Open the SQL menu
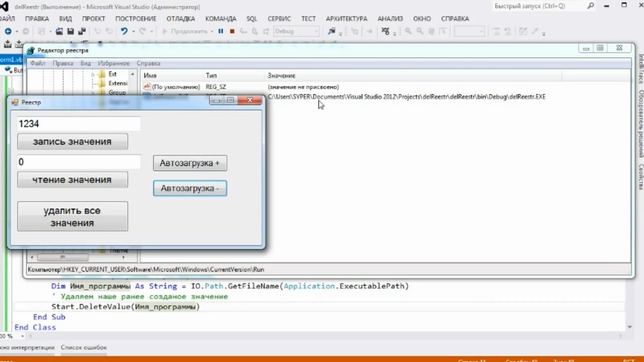644x362 pixels. click(x=252, y=19)
